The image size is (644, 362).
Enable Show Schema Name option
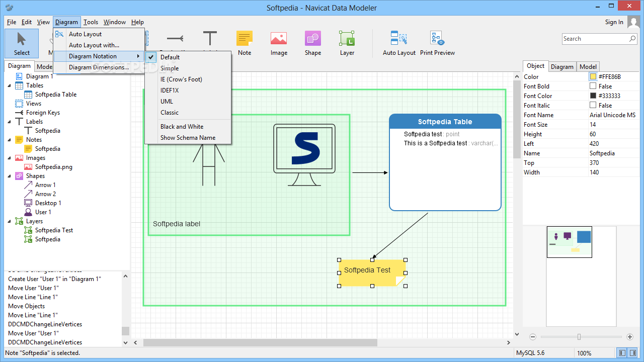pos(188,138)
